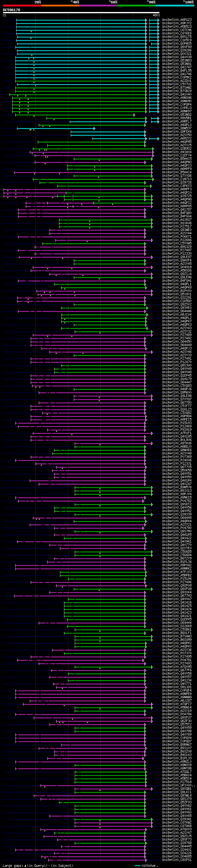Select the UniRef100_P27489 label
Viewport: 197px width, 868px height.
177,335
